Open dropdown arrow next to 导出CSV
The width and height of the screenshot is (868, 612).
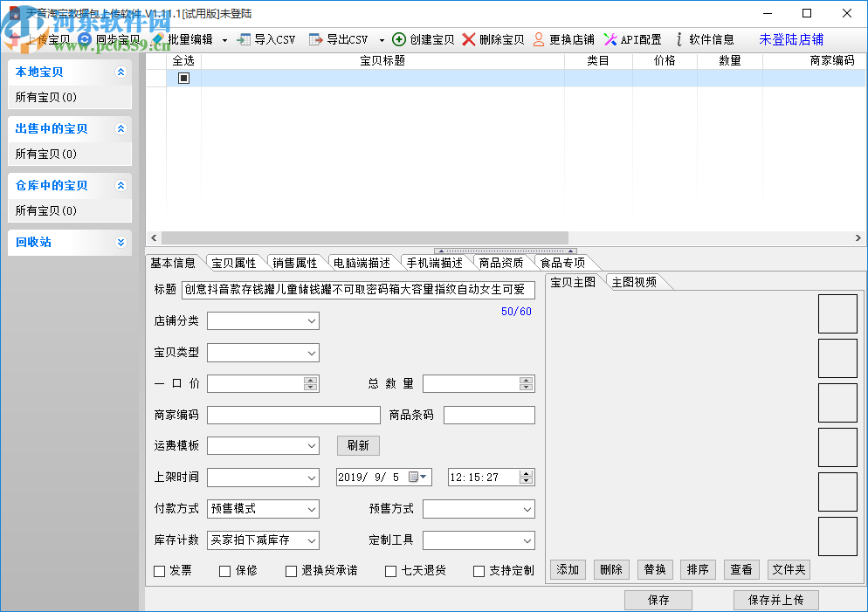382,40
